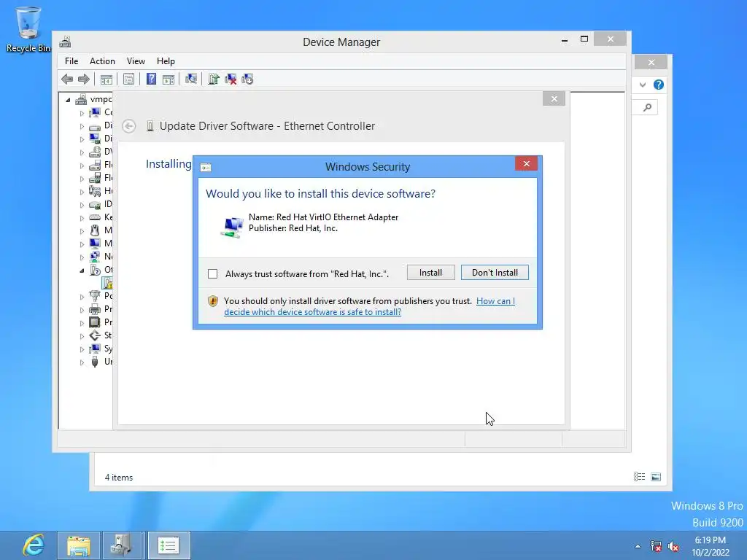Viewport: 747px width, 560px height.
Task: Click the Device Manager title bar app icon
Action: (x=65, y=42)
